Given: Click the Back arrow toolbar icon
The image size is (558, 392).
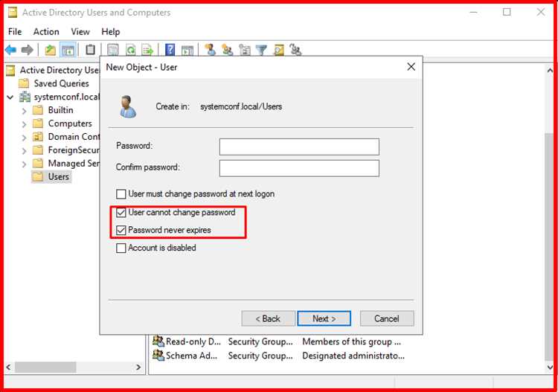Looking at the screenshot, I should (10, 50).
